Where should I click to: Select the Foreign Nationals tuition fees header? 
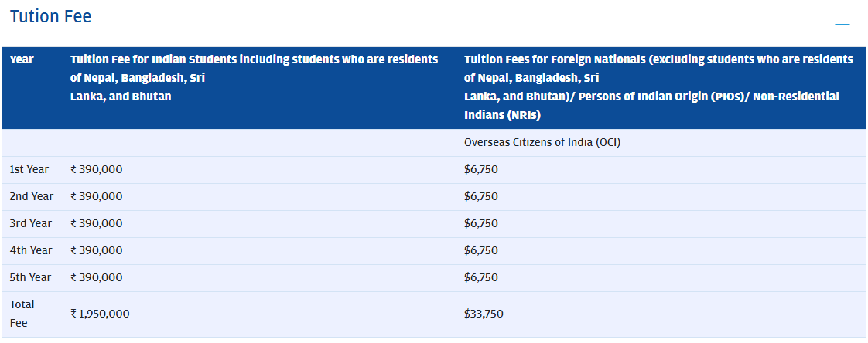pos(658,87)
